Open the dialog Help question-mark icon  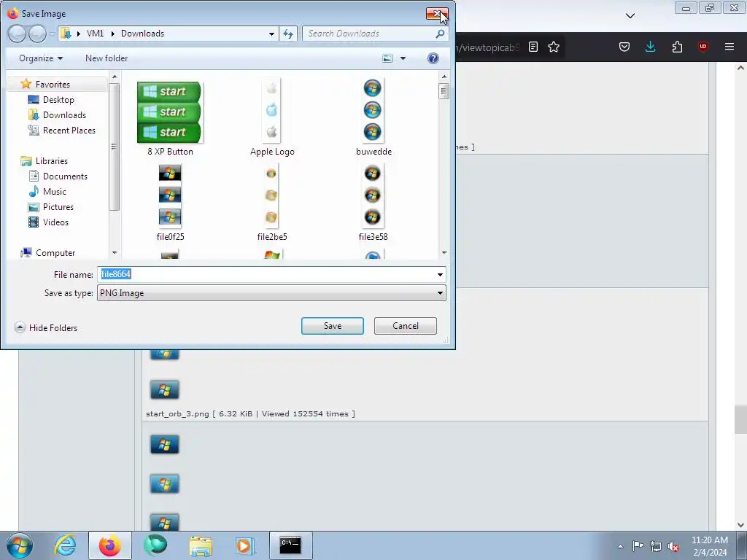433,58
